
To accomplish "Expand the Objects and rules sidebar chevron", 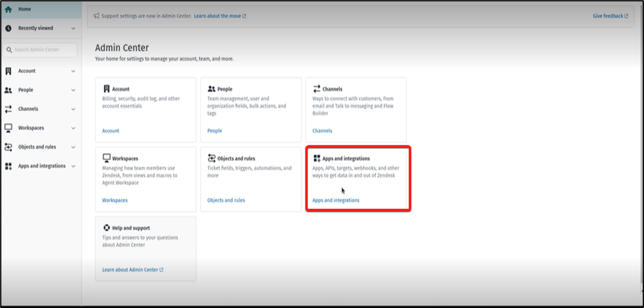I will (x=73, y=147).
